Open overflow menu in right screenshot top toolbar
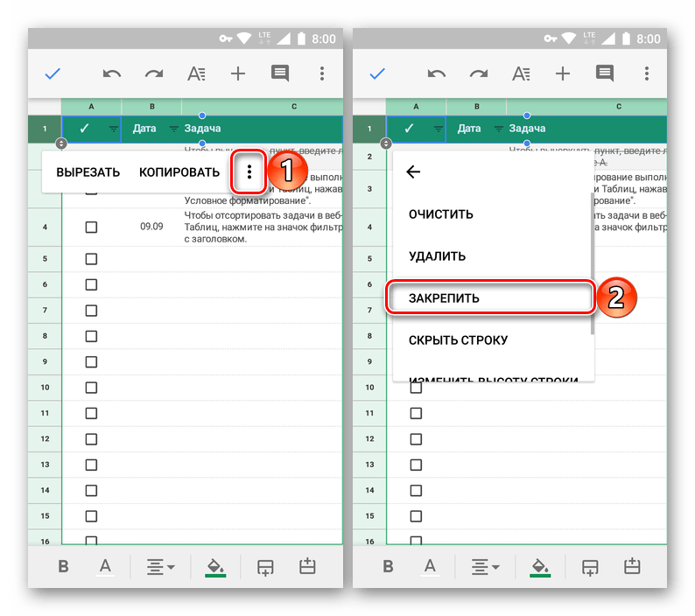Image resolution: width=695 pixels, height=616 pixels. 647,73
